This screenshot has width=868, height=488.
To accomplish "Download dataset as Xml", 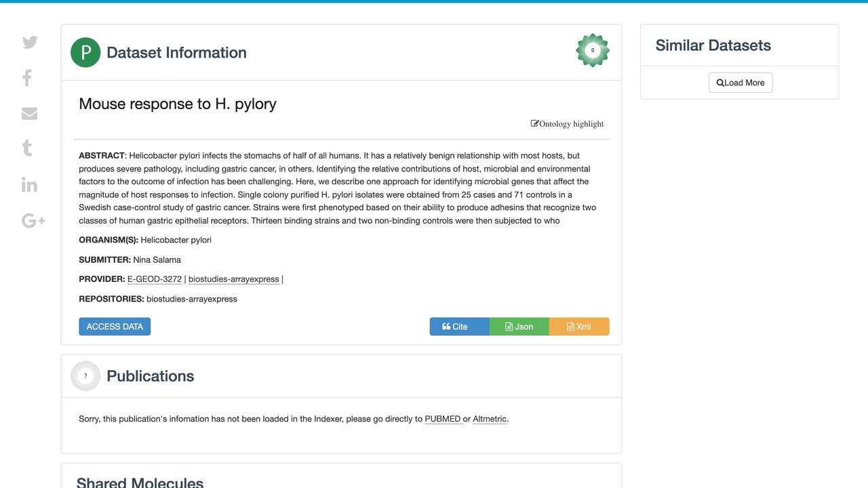I will click(579, 327).
